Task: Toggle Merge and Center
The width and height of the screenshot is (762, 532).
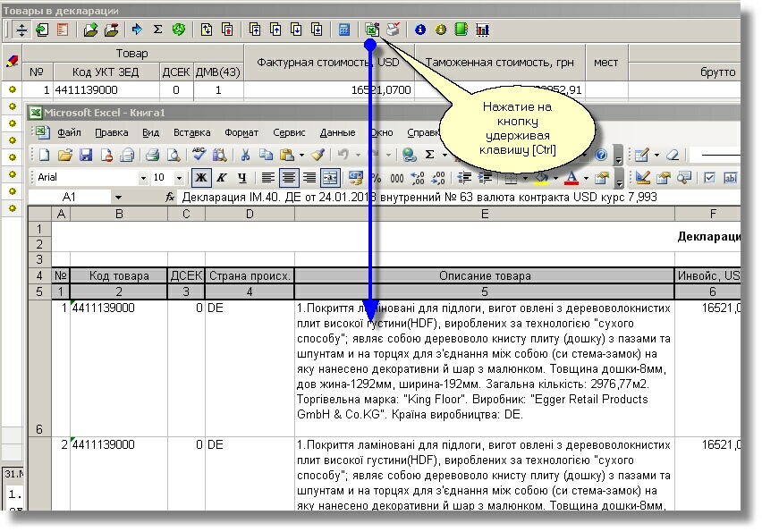Action: coord(330,178)
